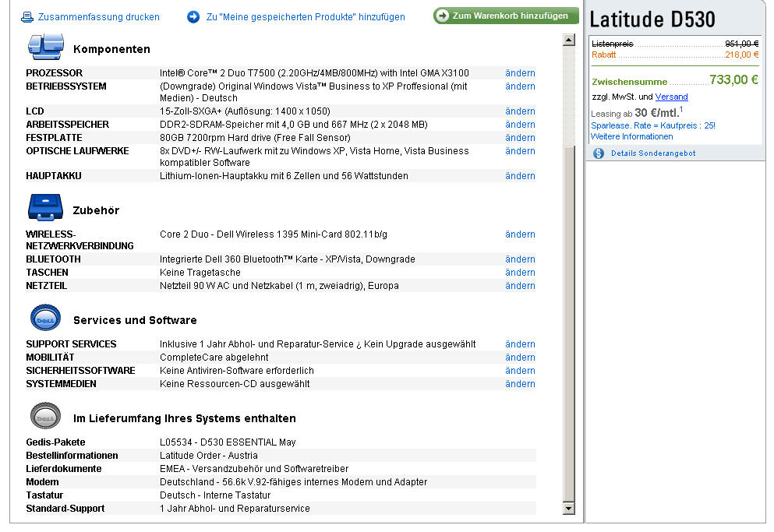The width and height of the screenshot is (774, 532).
Task: Click the blue arrow icon before Meine gespeicherten Produkte
Action: coord(193,17)
